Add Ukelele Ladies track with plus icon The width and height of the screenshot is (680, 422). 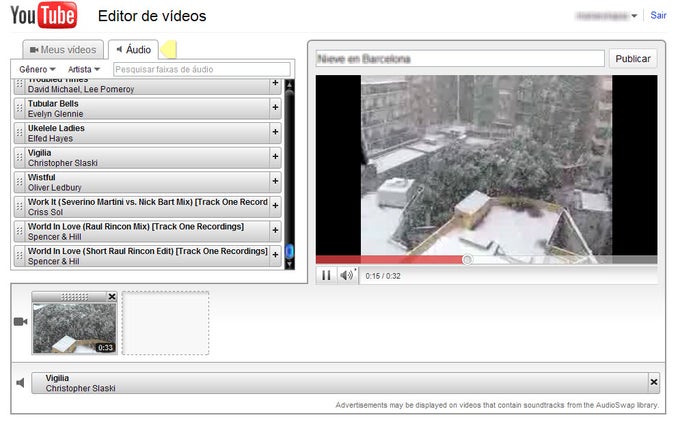coord(275,132)
